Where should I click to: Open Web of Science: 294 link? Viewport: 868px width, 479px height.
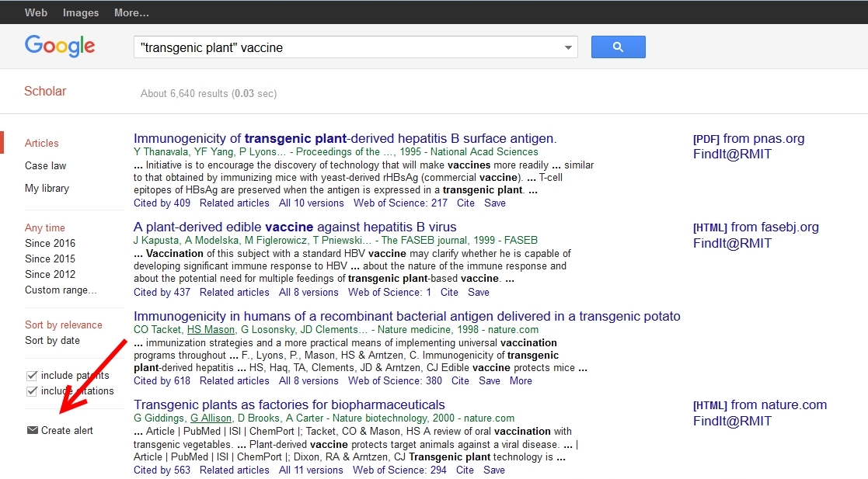tap(399, 470)
